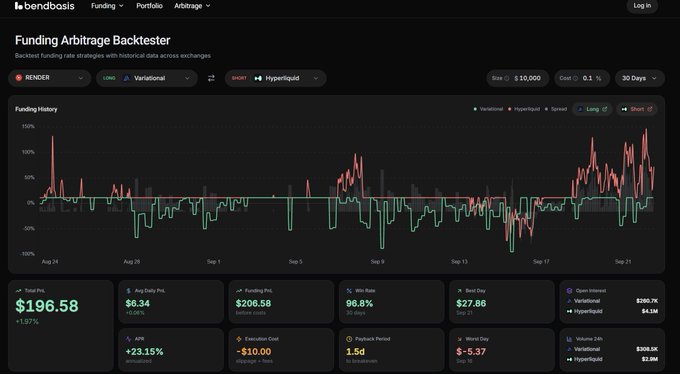This screenshot has height=374, width=680.
Task: Click the Size info icon
Action: tap(507, 78)
